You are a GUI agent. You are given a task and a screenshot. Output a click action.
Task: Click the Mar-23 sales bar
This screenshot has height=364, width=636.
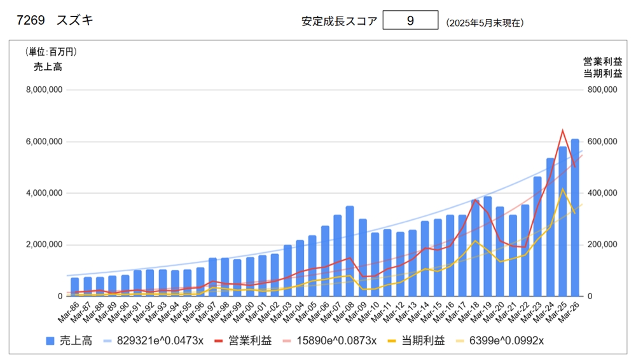pos(537,236)
